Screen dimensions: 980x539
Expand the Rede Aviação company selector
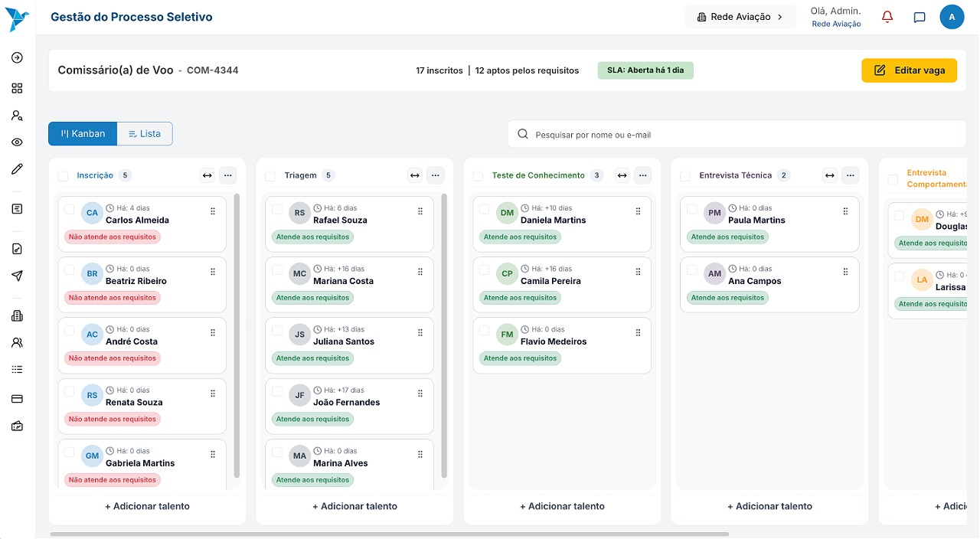[x=740, y=16]
